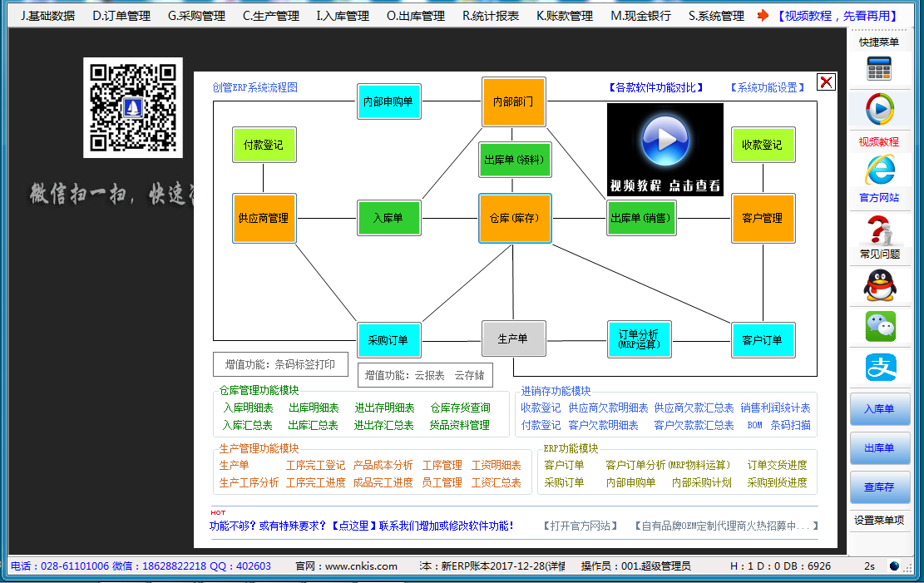Click the QQ penguin icon
The height and width of the screenshot is (583, 924).
click(879, 286)
